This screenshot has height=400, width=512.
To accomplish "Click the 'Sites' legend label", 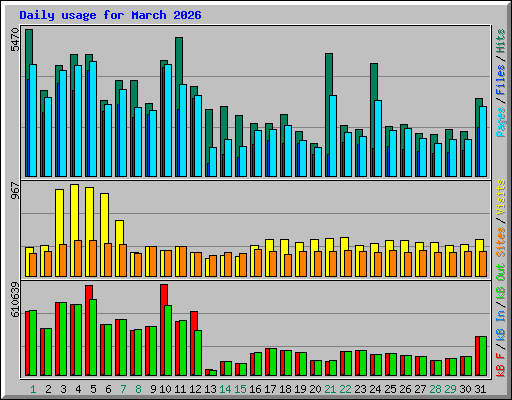I will (501, 242).
